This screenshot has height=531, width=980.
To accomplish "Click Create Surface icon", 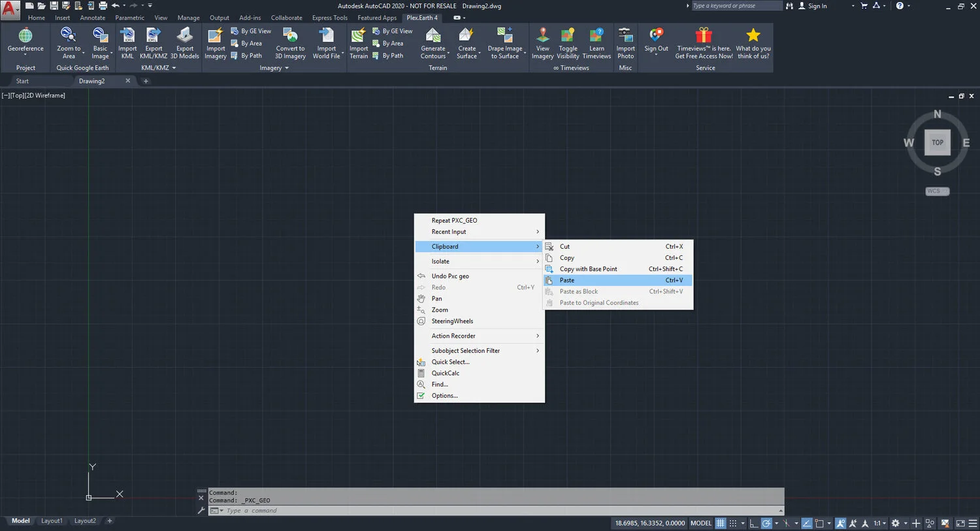I will pos(466,35).
